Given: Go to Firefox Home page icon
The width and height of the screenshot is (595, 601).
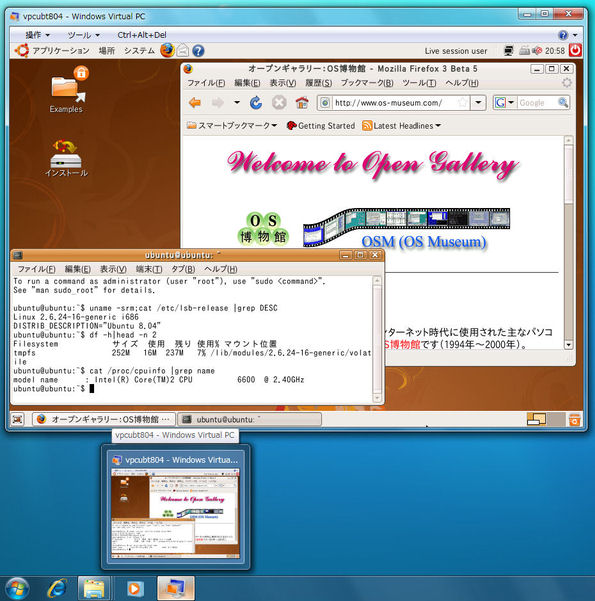Looking at the screenshot, I should 302,103.
